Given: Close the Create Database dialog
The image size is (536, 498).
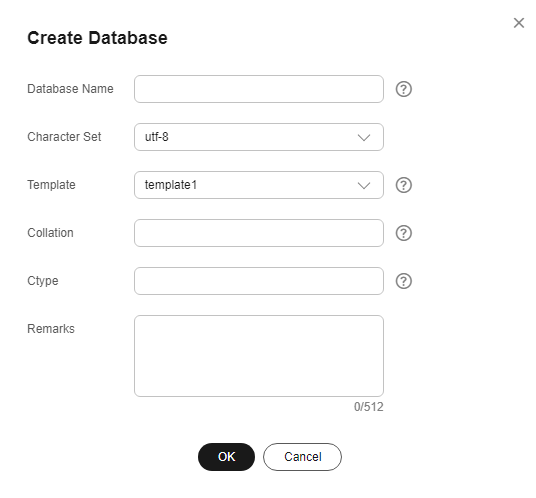Looking at the screenshot, I should (x=519, y=23).
